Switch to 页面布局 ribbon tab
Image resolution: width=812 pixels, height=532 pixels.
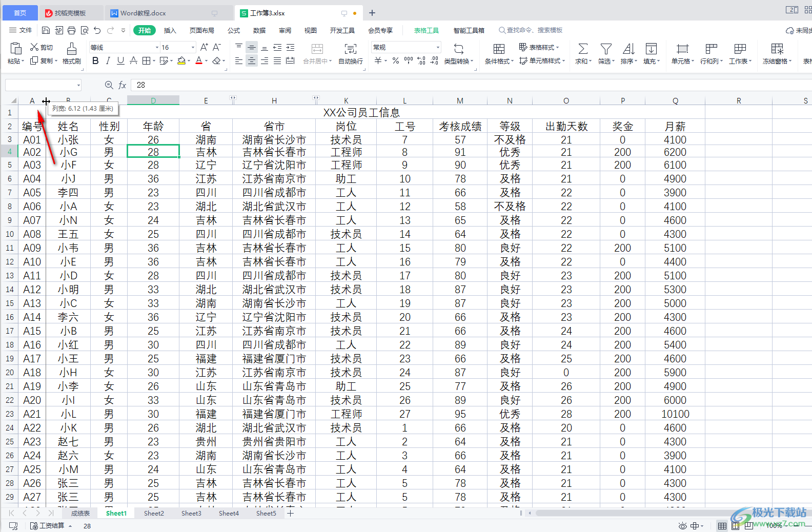202,30
